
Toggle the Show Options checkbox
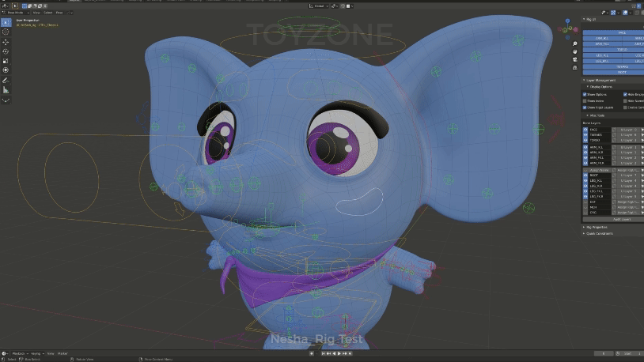[x=585, y=94]
